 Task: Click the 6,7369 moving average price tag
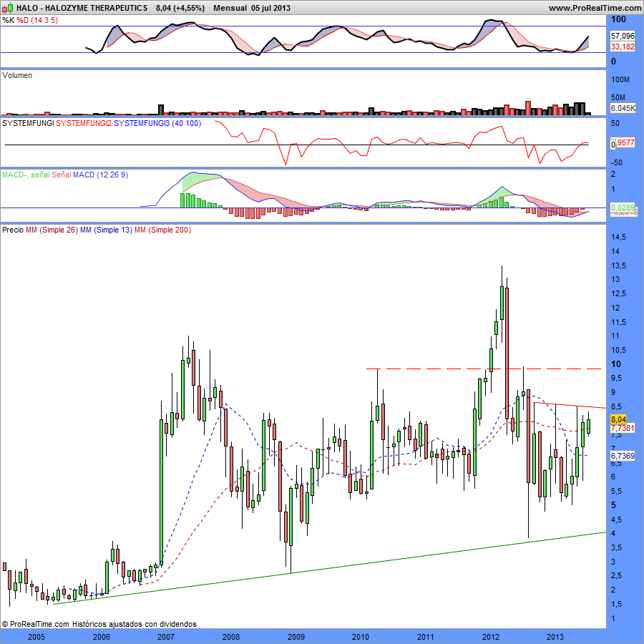point(623,456)
